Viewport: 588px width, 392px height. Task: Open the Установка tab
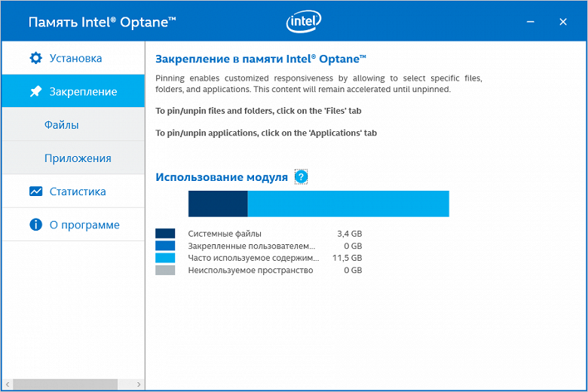(x=75, y=58)
